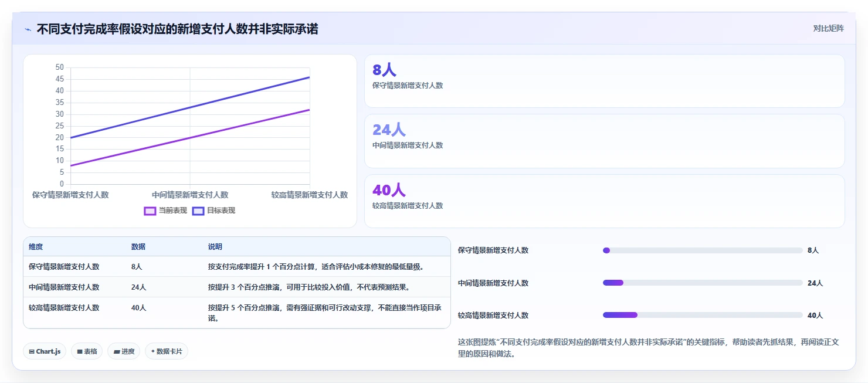Click the header icon beside the title
868x383 pixels.
(x=28, y=29)
